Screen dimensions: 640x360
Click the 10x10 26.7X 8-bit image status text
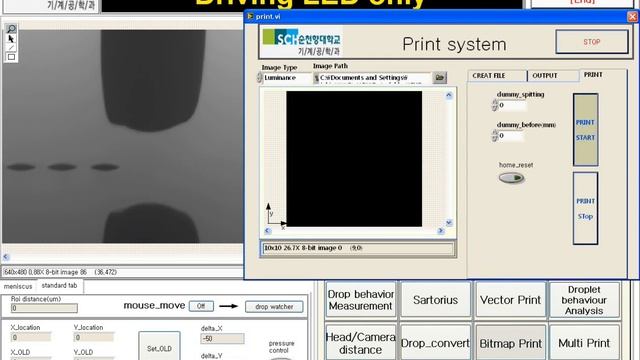click(303, 248)
